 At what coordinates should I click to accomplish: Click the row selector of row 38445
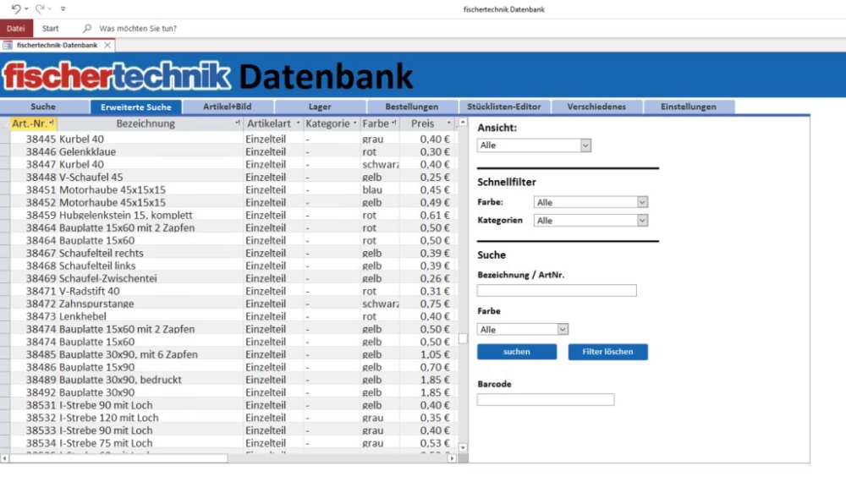click(x=5, y=139)
